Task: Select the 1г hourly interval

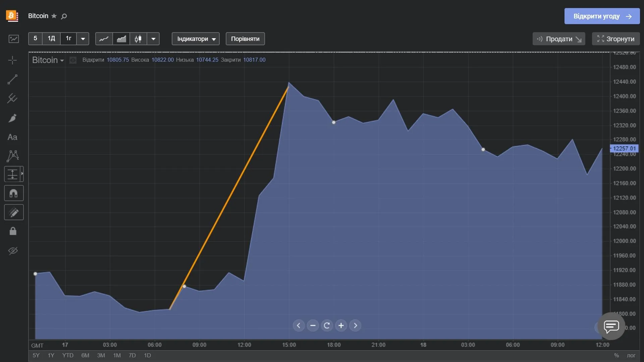Action: tap(68, 39)
